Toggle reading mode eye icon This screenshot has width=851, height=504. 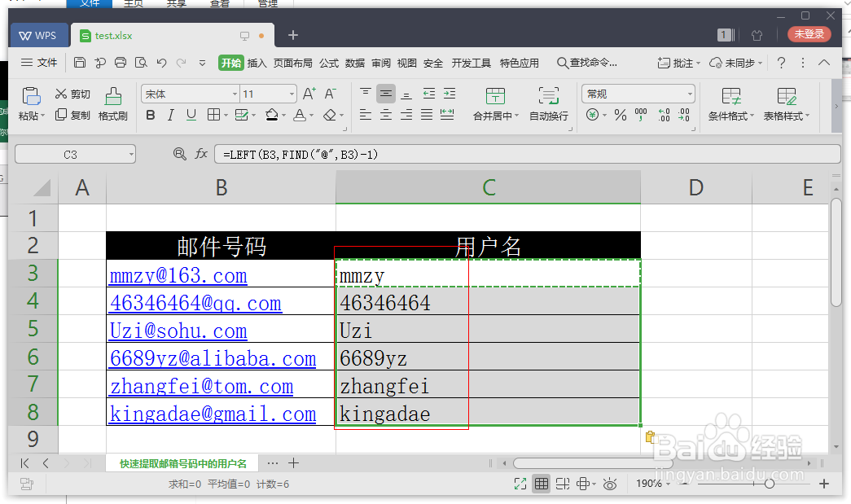610,484
